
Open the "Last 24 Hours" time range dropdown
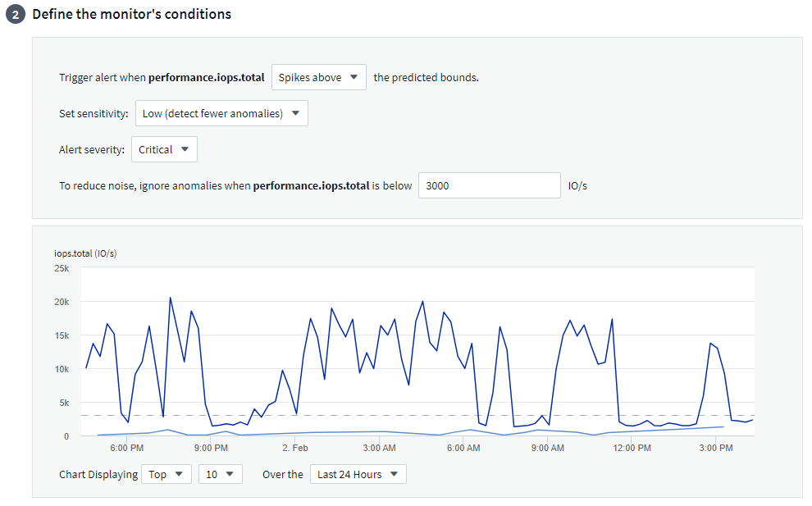pyautogui.click(x=358, y=474)
